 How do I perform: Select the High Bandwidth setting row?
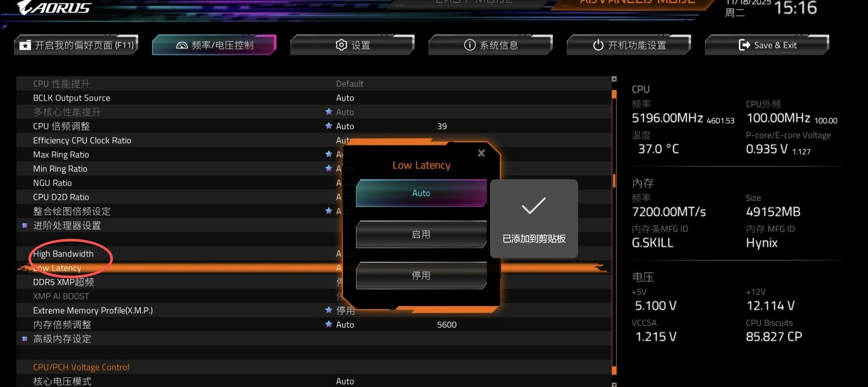(x=63, y=254)
